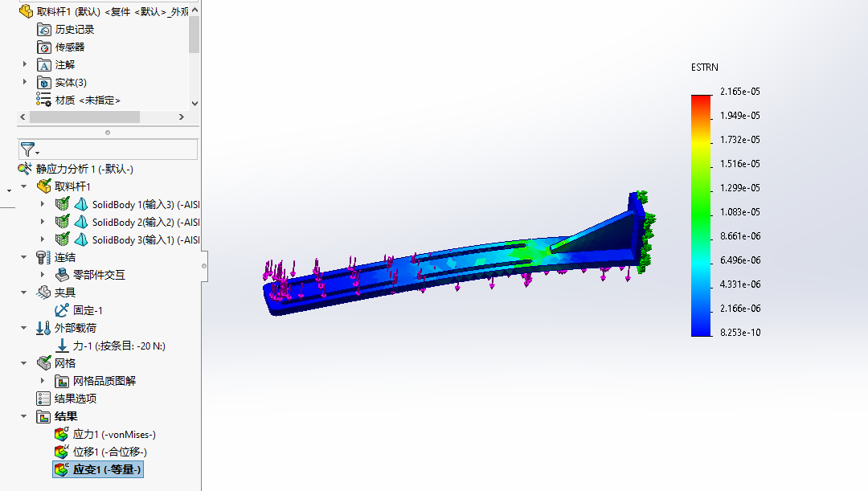Click the 注解 annotations icon
This screenshot has width=868, height=491.
tap(43, 65)
